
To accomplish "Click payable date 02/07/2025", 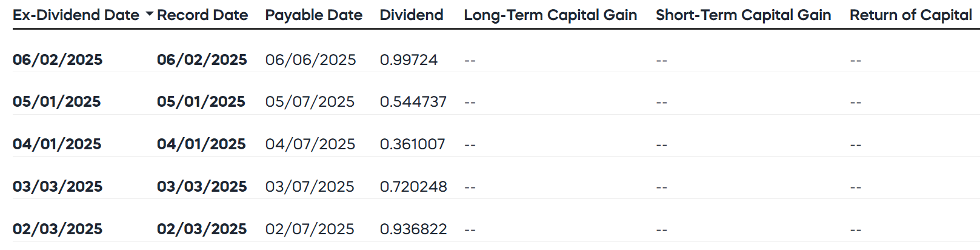I will coord(310,229).
